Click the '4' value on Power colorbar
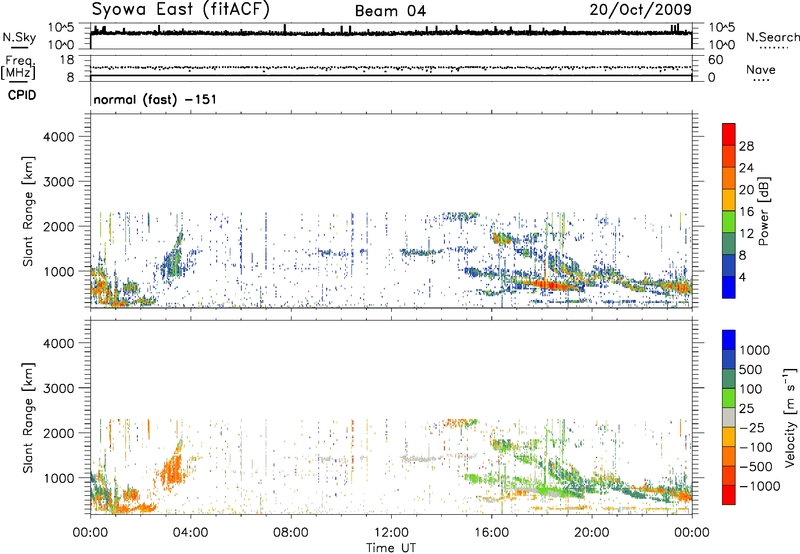800x554 pixels. pos(743,278)
